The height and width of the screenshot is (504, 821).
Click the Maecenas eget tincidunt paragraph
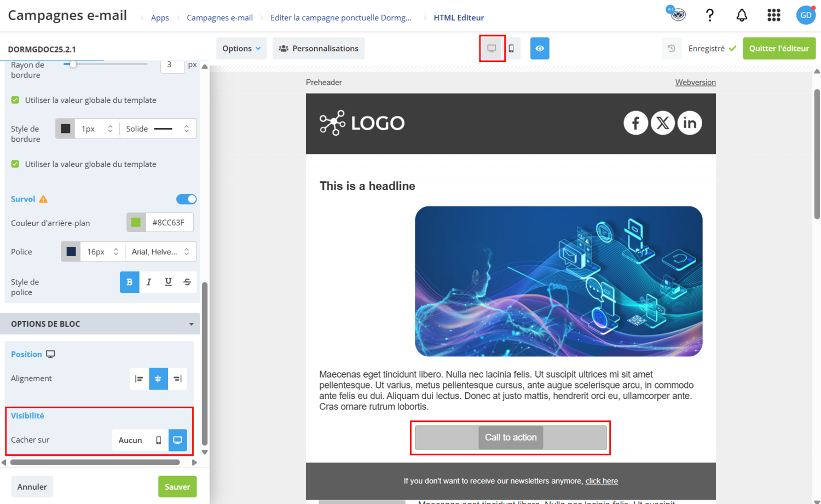506,390
